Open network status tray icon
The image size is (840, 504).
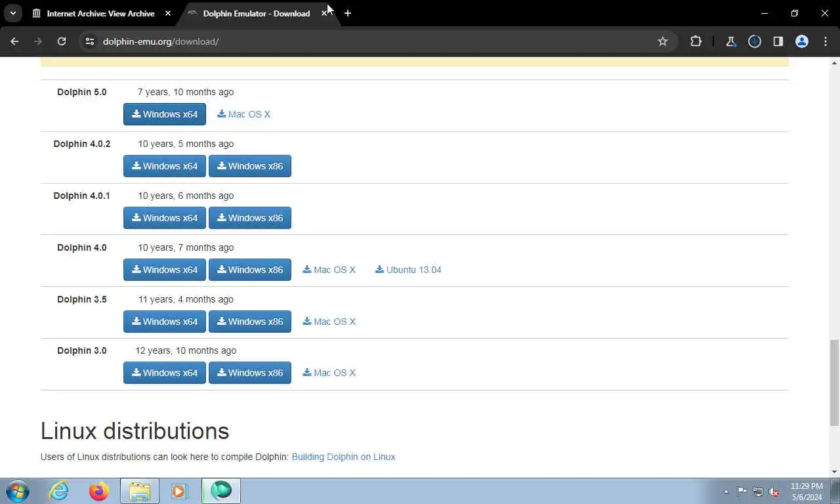coord(758,492)
